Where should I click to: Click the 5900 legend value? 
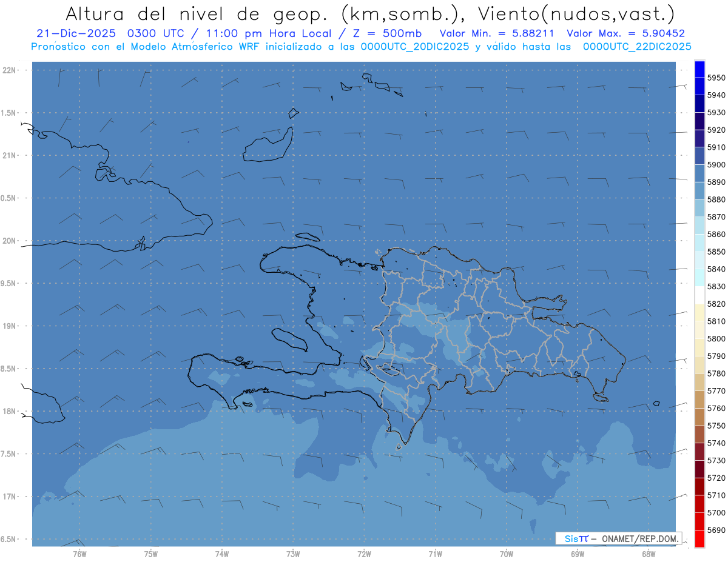[x=716, y=164]
